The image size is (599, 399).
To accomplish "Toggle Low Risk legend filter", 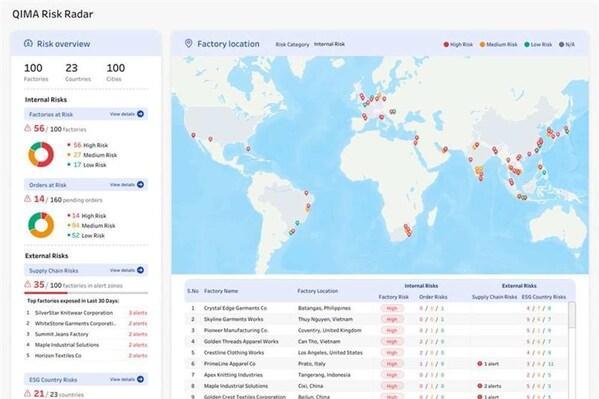I will pos(538,44).
